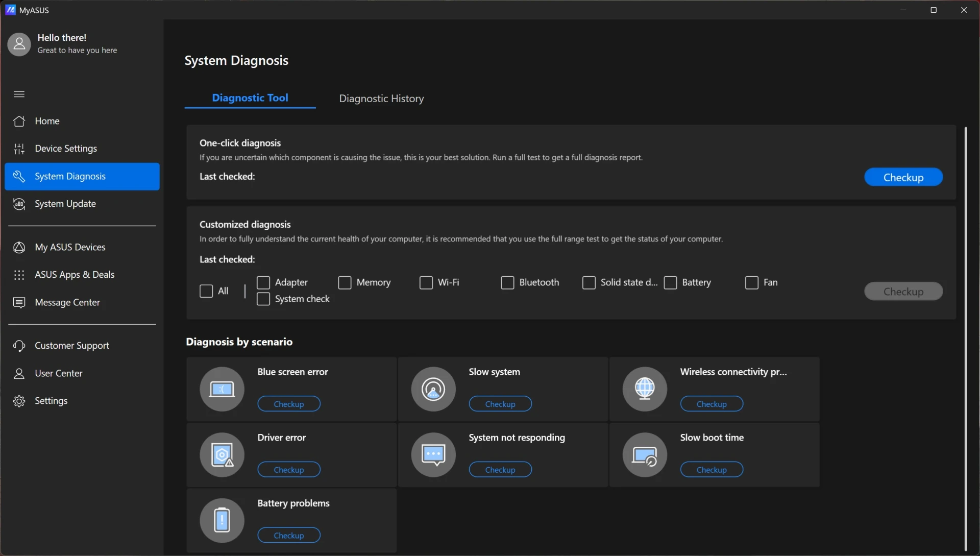Screen dimensions: 980x556
Task: Start Blue screen error Checkup
Action: click(289, 404)
